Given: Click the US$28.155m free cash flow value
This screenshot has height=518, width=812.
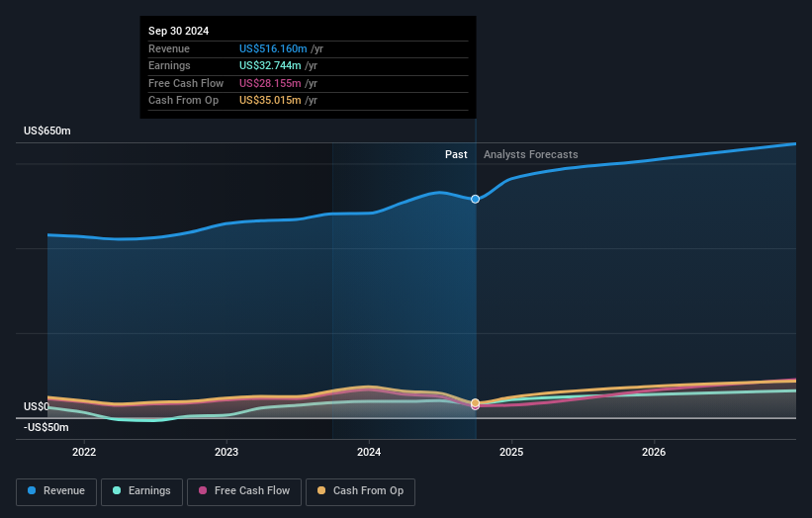Looking at the screenshot, I should [x=270, y=83].
